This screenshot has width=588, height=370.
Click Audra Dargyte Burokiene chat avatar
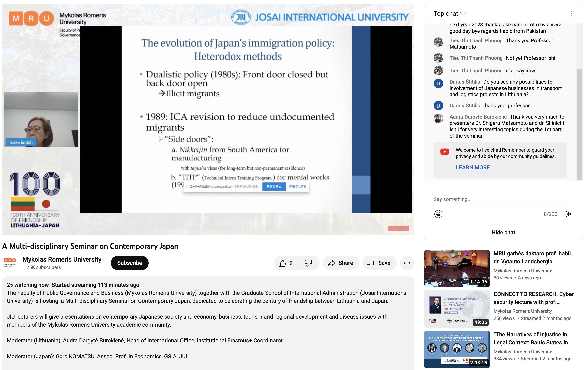[x=438, y=118]
